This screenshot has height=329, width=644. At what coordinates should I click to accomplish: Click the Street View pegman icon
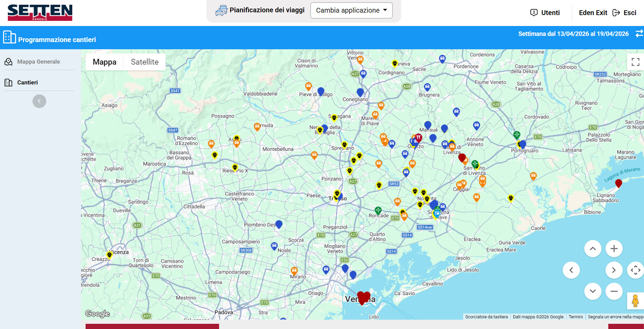[x=635, y=301]
